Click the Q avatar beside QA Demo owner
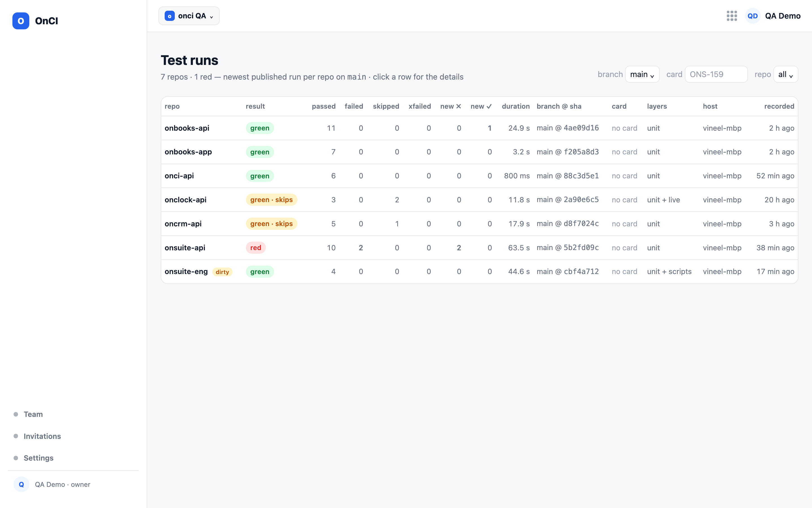 21,484
